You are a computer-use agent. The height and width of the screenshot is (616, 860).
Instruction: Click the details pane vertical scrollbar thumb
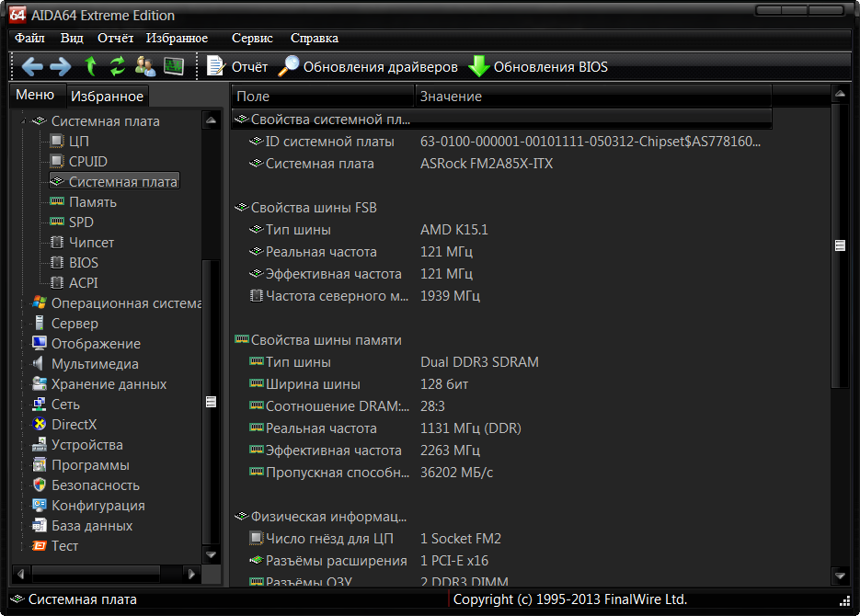click(x=840, y=245)
